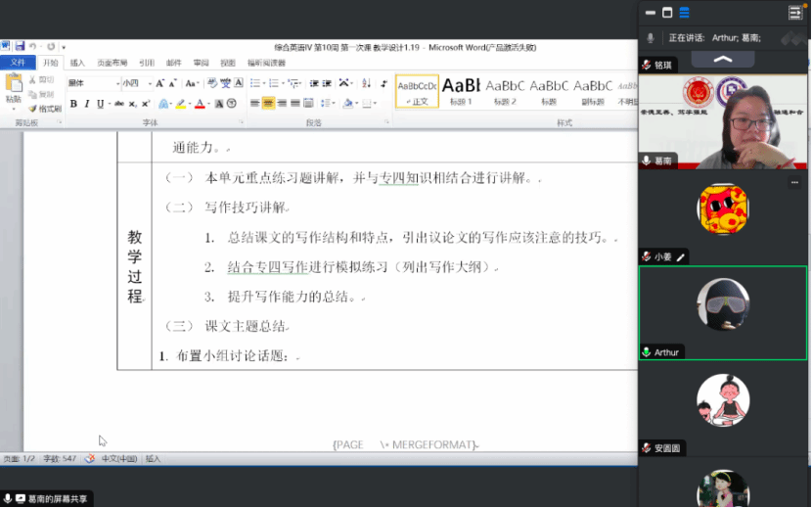812x508 pixels.
Task: Collapse the video panel with the up chevron
Action: point(723,59)
